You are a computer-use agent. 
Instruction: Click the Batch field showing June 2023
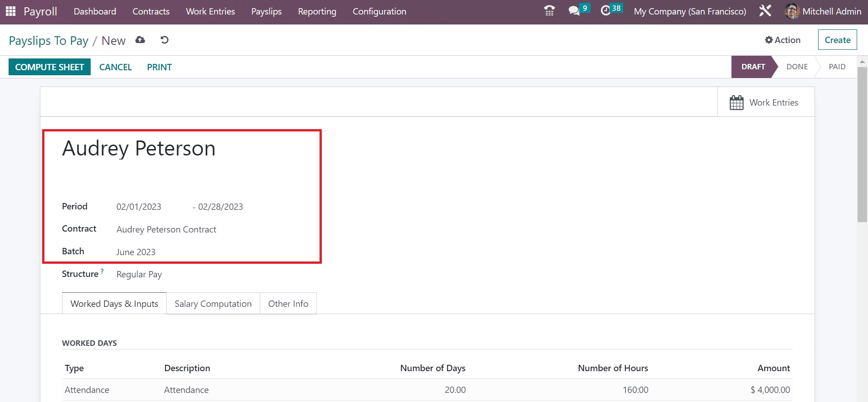click(x=136, y=252)
